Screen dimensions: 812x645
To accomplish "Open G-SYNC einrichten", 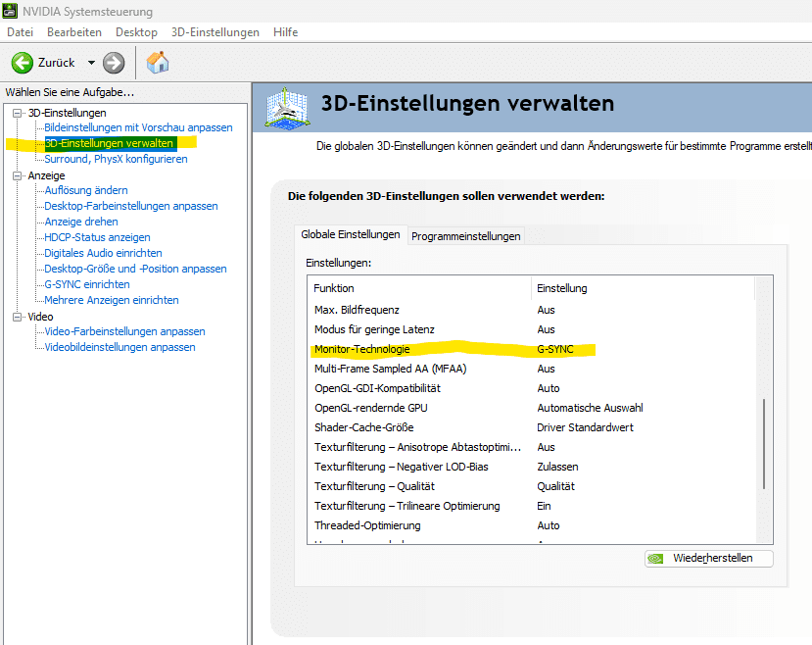I will point(87,284).
